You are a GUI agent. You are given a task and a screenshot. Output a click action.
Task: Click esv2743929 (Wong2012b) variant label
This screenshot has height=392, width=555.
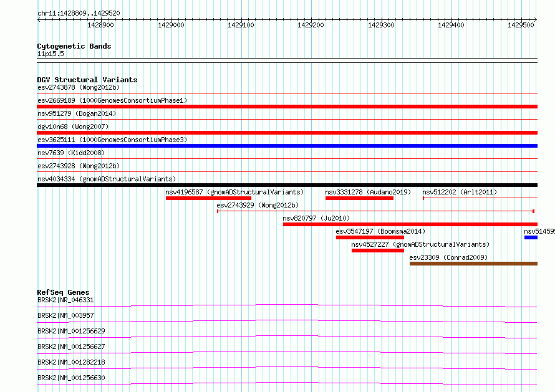[258, 205]
